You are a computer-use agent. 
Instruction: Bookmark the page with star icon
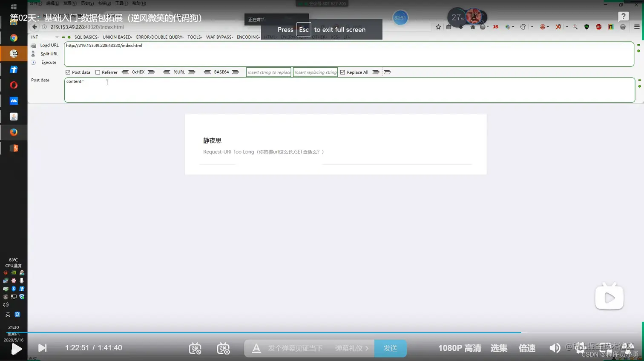click(x=438, y=27)
